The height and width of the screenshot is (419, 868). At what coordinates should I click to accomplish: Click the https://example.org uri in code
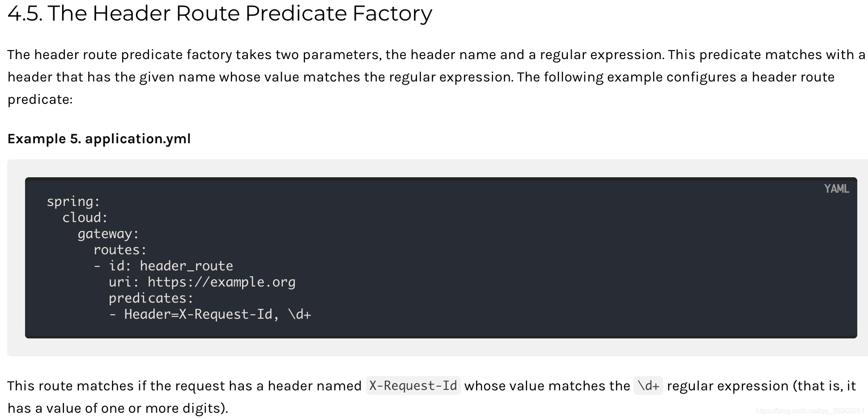pyautogui.click(x=221, y=282)
